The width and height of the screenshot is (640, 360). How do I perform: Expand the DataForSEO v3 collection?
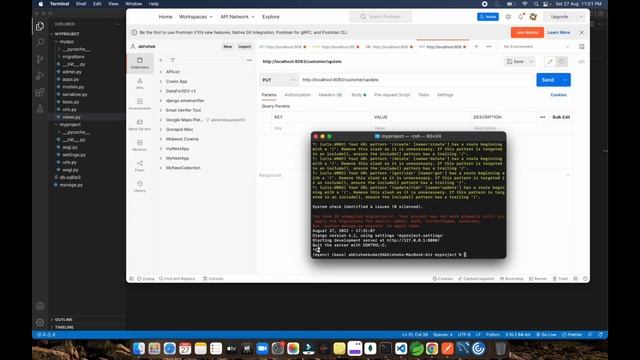[x=161, y=91]
